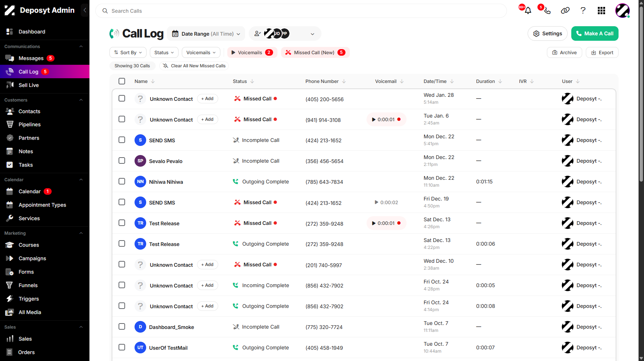Play the 0:00:02 voicemail from SEND SMS
This screenshot has width=644, height=361.
click(x=386, y=202)
